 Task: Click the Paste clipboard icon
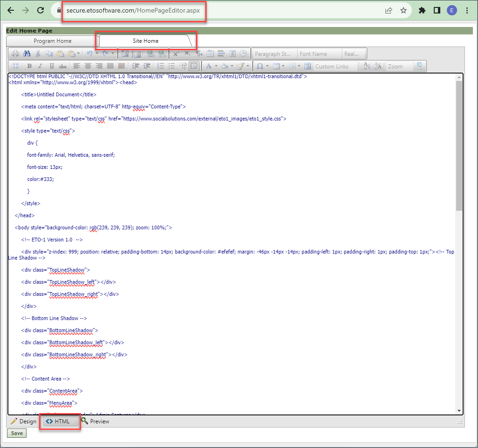coord(61,54)
